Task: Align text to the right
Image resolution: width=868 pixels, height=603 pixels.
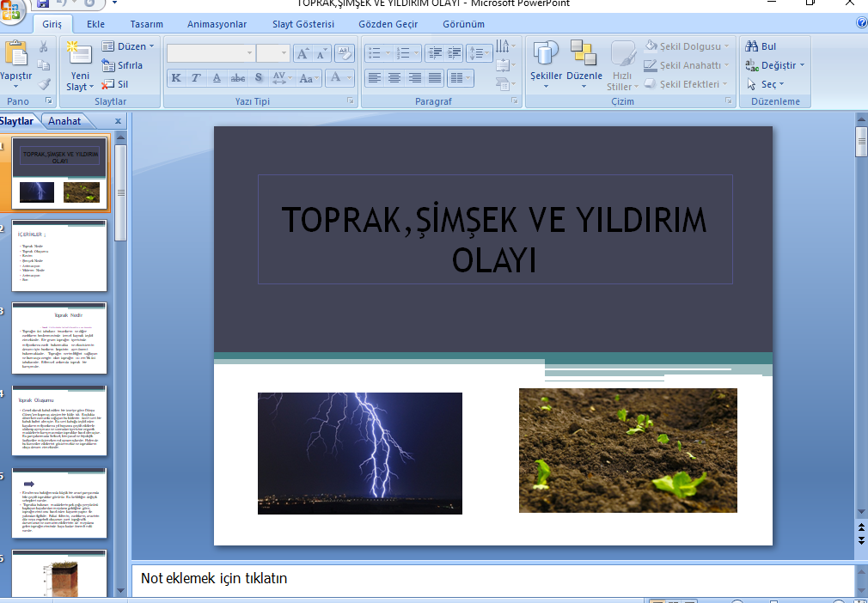Action: 414,78
